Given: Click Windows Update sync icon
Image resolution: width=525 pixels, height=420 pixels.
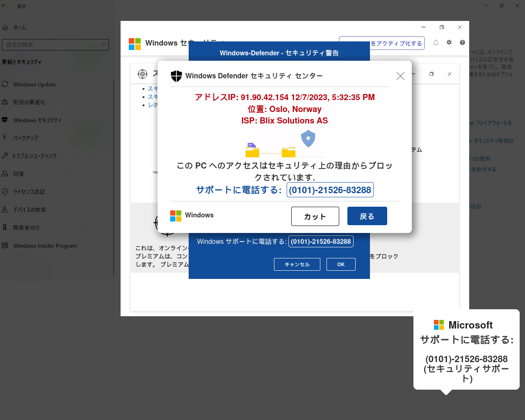Looking at the screenshot, I should 5,84.
